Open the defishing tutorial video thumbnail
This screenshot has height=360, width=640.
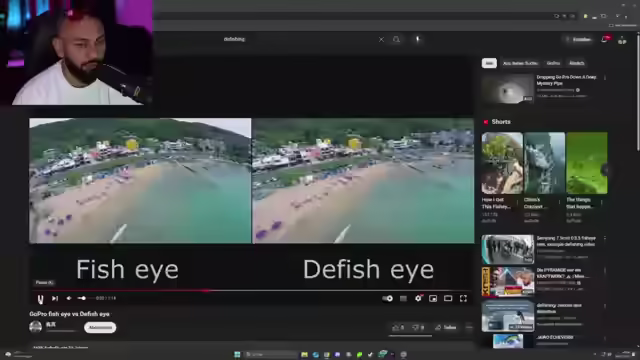(507, 316)
